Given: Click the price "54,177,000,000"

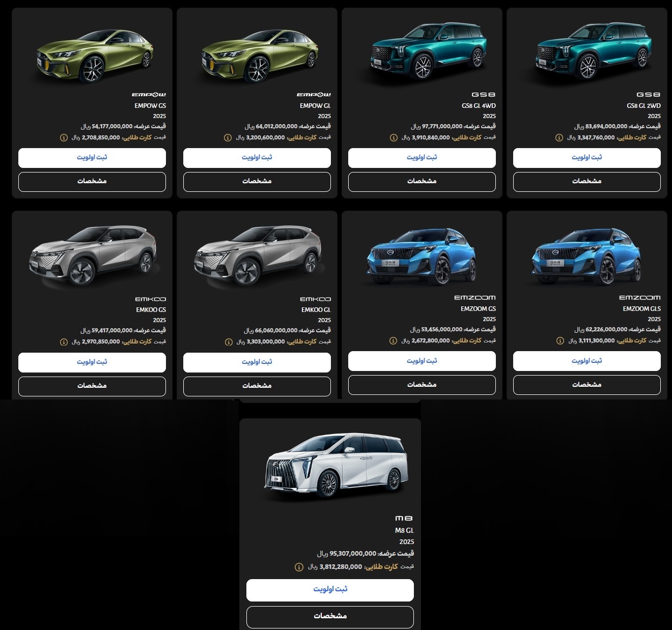Looking at the screenshot, I should click(112, 126).
